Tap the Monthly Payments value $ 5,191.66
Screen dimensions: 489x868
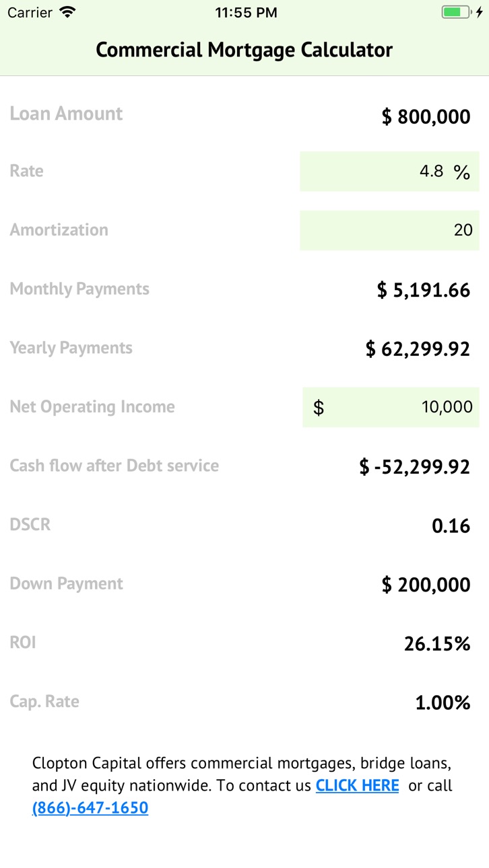tap(424, 290)
